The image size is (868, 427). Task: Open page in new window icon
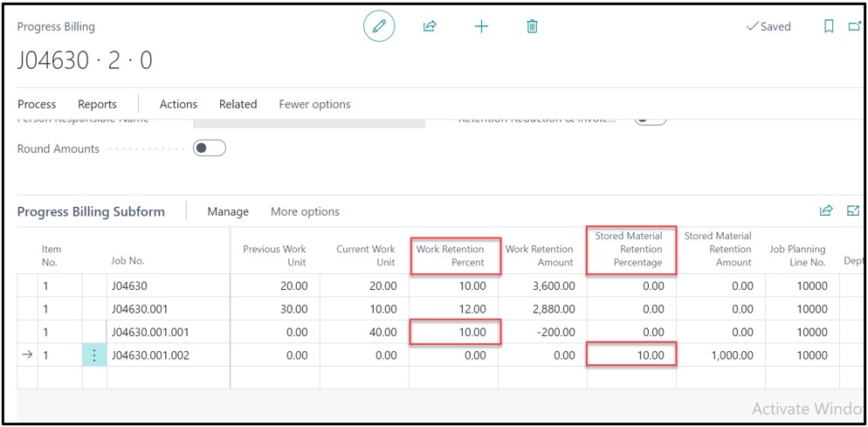(x=854, y=26)
